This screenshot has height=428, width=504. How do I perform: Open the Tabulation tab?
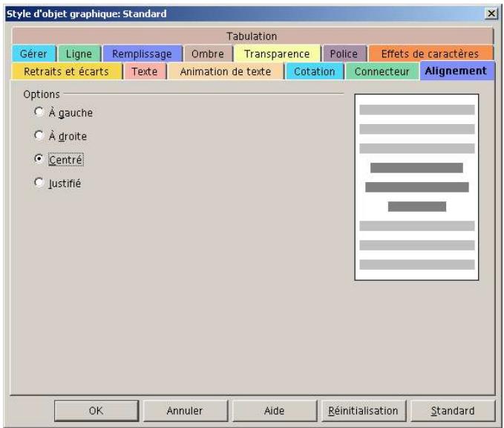point(252,36)
